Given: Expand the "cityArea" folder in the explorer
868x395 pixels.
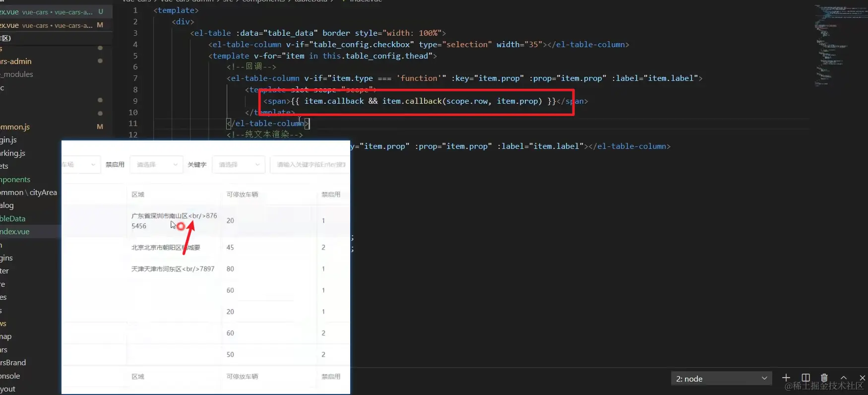Looking at the screenshot, I should pos(43,193).
